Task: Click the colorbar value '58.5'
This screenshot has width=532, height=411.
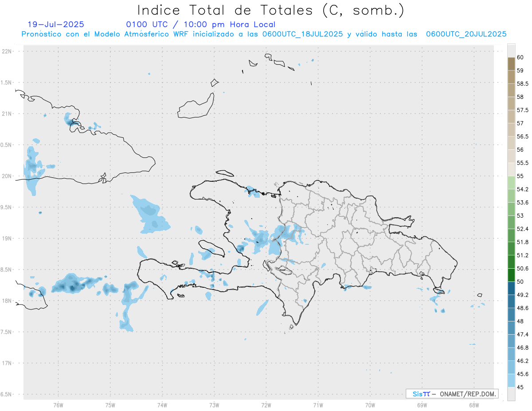Action: coord(522,84)
